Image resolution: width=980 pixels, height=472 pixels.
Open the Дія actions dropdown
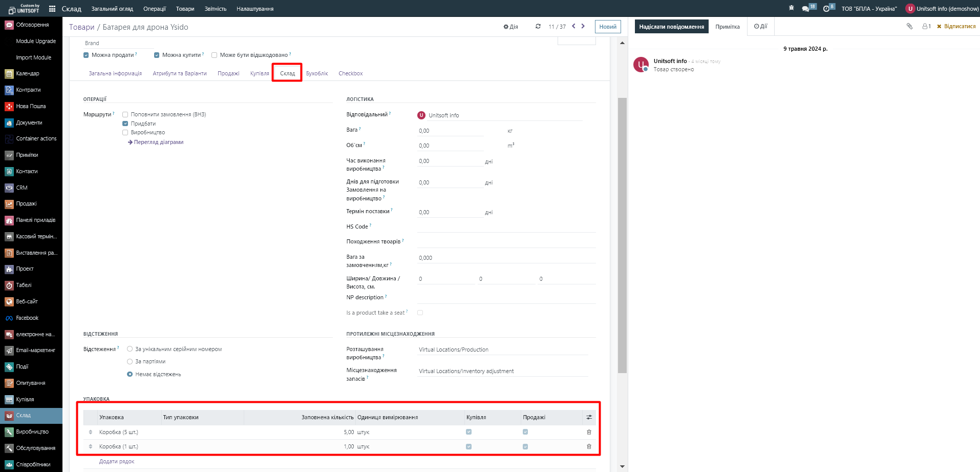click(510, 27)
